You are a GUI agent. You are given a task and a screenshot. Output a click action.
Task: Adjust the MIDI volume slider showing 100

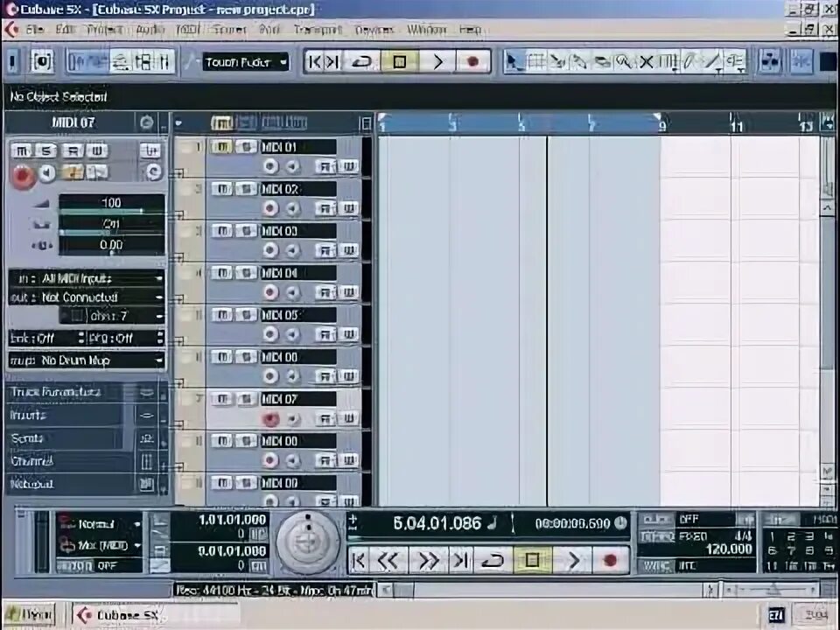coord(111,204)
